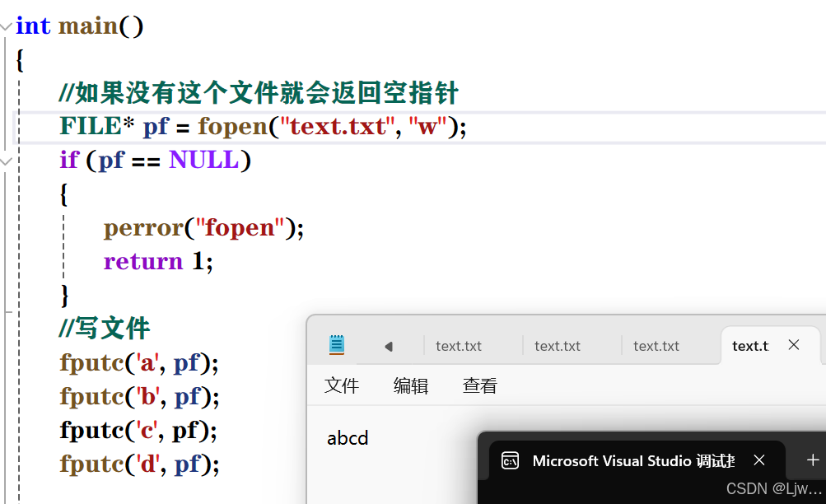Click the if (pf == NULL) line
This screenshot has width=826, height=504.
pos(156,161)
